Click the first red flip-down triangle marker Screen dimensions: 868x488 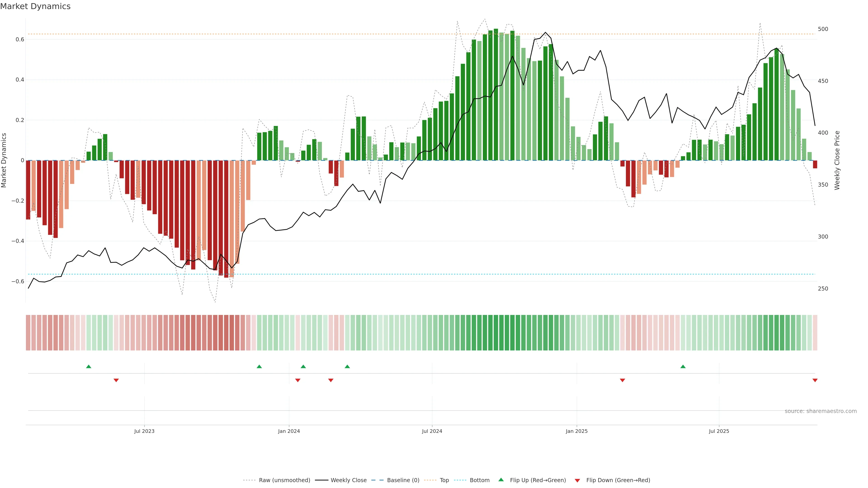(116, 380)
